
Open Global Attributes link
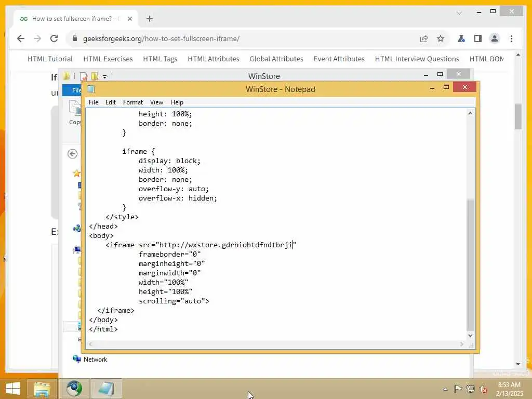pyautogui.click(x=276, y=59)
